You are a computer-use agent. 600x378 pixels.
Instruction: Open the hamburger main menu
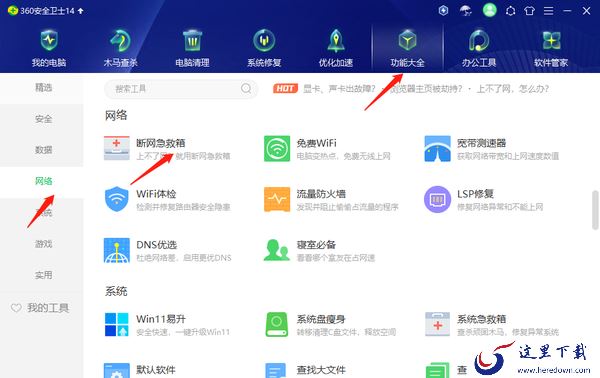point(548,11)
